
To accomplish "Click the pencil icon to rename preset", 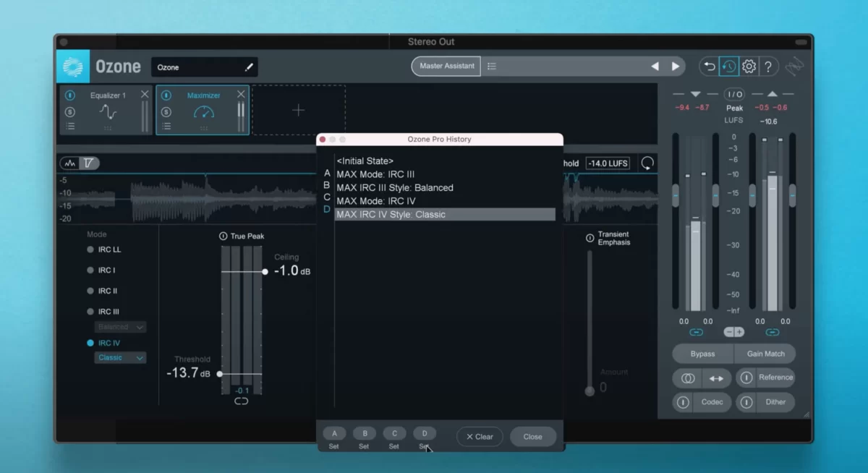I will pos(249,67).
